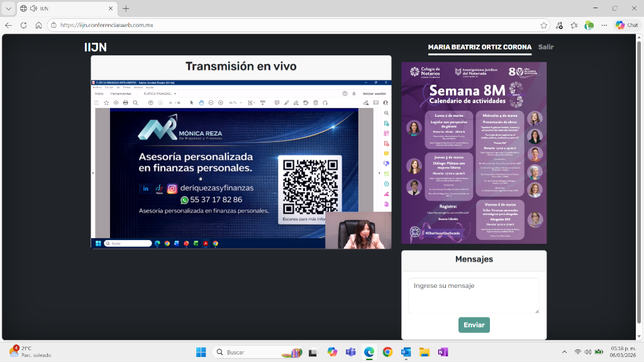This screenshot has width=644, height=362.
Task: Open Edge settings and more menu
Action: click(x=604, y=25)
